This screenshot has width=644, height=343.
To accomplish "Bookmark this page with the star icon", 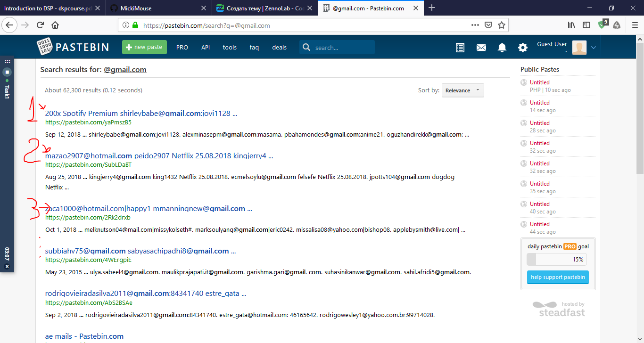I will tap(502, 25).
